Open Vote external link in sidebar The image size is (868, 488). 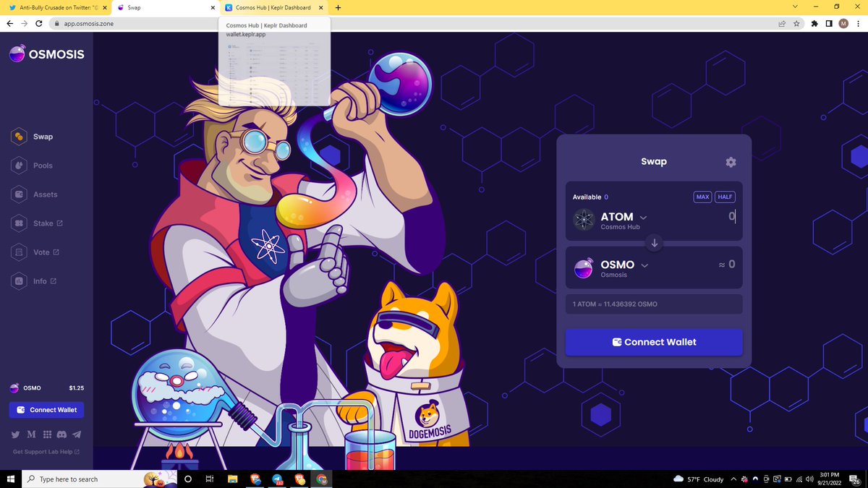click(36, 252)
